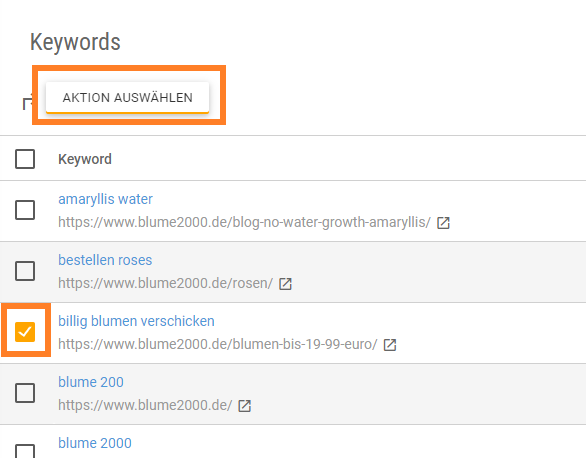Open the bestellen roses keyword link
586x458 pixels.
click(x=105, y=260)
